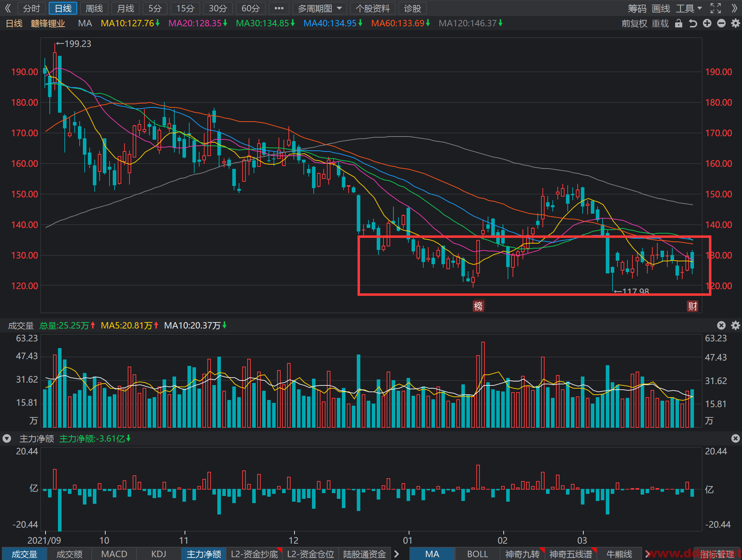
Task: Select MACD indicator tab
Action: tap(114, 554)
